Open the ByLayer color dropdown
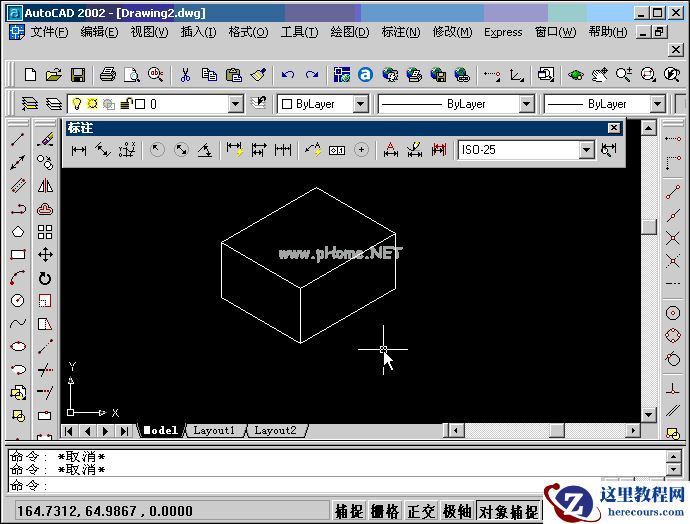This screenshot has height=524, width=690. [x=360, y=104]
